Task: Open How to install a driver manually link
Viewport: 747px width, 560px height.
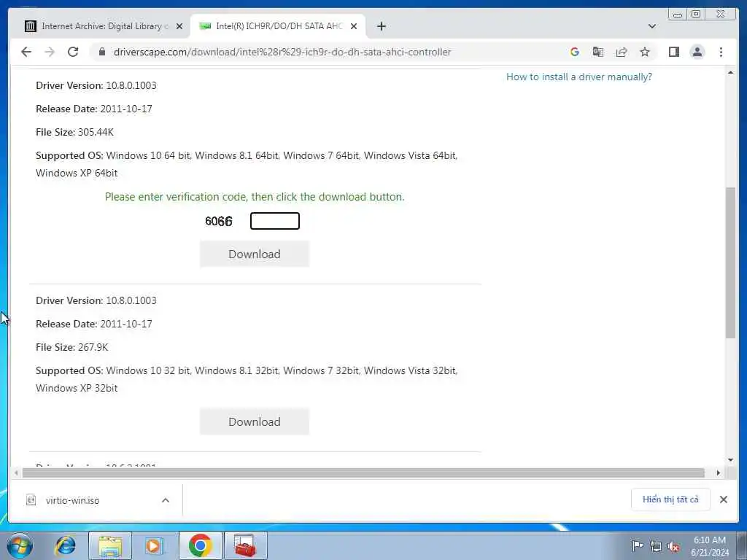Action: (x=578, y=77)
